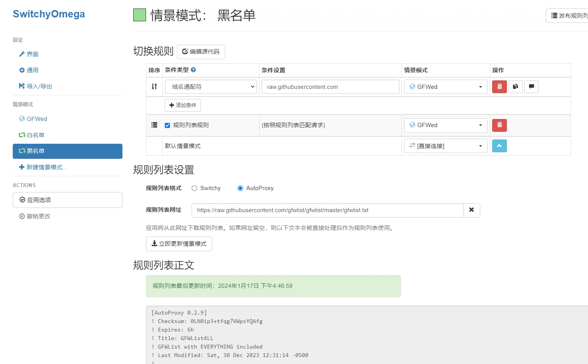The height and width of the screenshot is (364, 588).
Task: Click 默认情景模式 label
Action: click(x=183, y=146)
